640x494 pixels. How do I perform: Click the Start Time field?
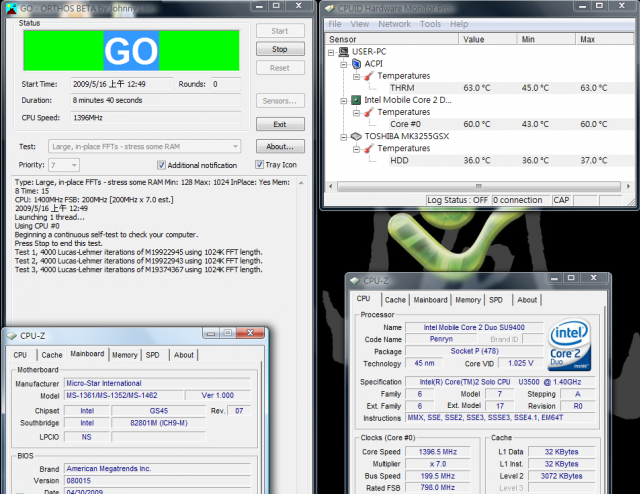pos(122,84)
